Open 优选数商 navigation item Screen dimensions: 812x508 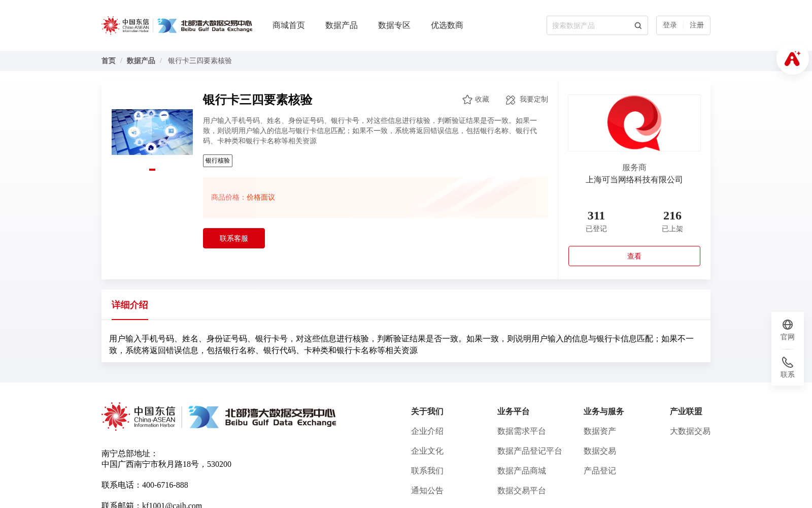(447, 25)
